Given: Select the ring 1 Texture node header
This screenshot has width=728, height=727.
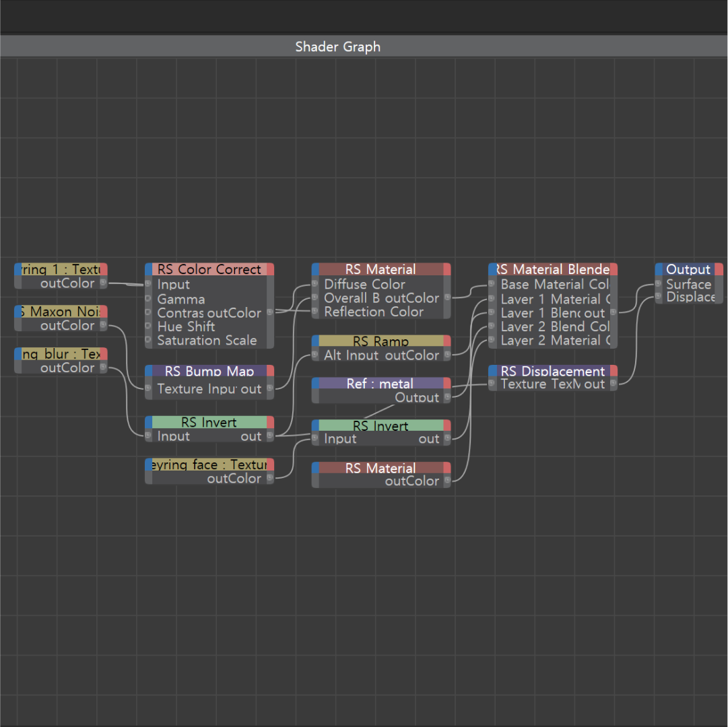Looking at the screenshot, I should click(61, 269).
